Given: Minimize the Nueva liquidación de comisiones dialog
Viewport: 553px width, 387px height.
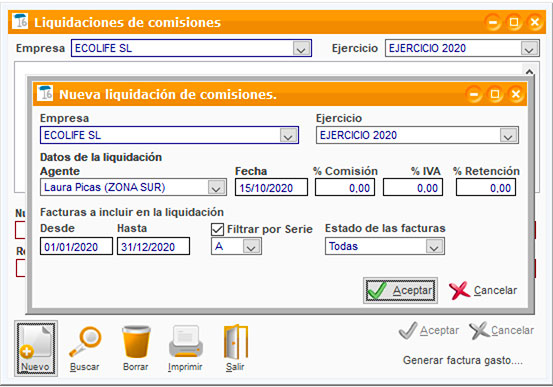Looking at the screenshot, I should point(474,94).
